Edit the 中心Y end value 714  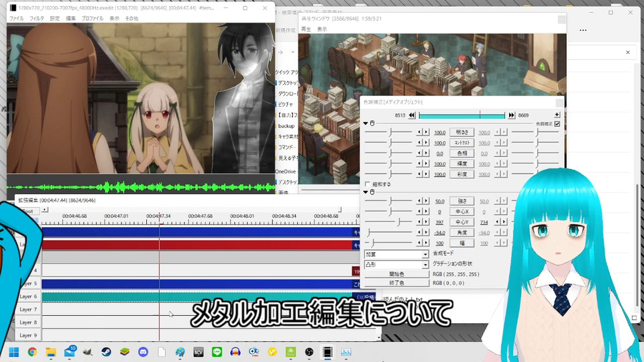(484, 223)
